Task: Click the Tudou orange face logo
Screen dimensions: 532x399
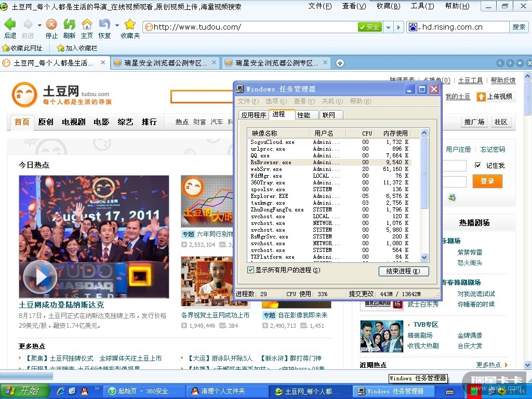Action: pyautogui.click(x=24, y=95)
